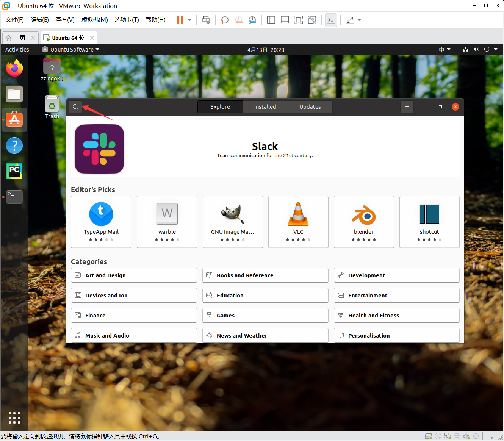Viewport: 504px width, 441px height.
Task: Open the Ubuntu Software app menu dropdown
Action: tap(71, 50)
